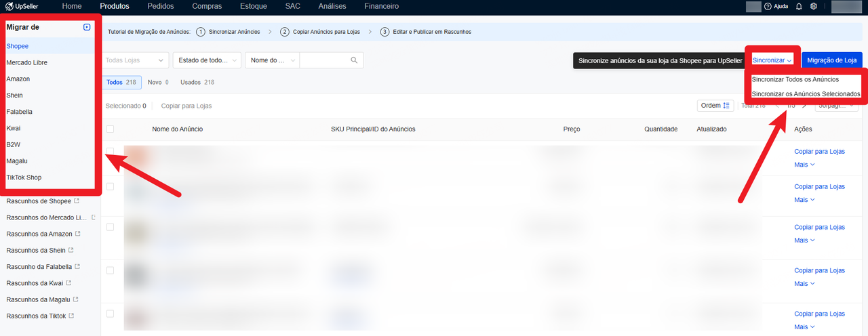Expand Mais in the fifth listing row

click(x=804, y=327)
